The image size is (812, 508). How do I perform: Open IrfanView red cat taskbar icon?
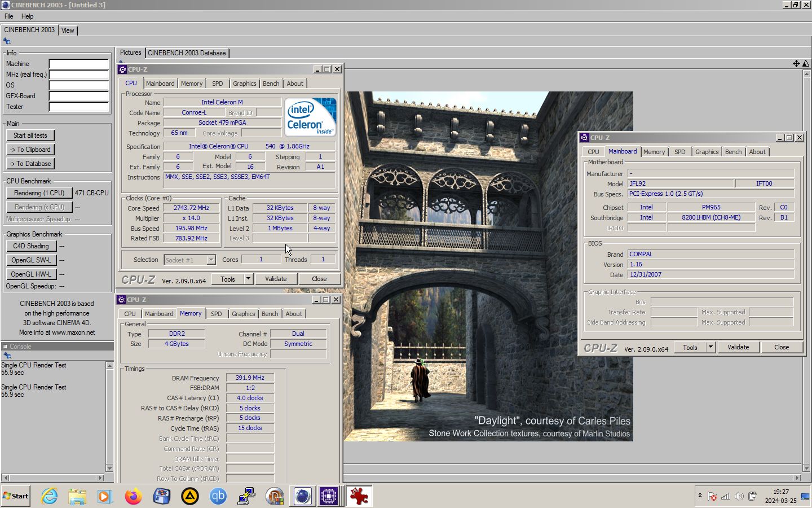(359, 496)
